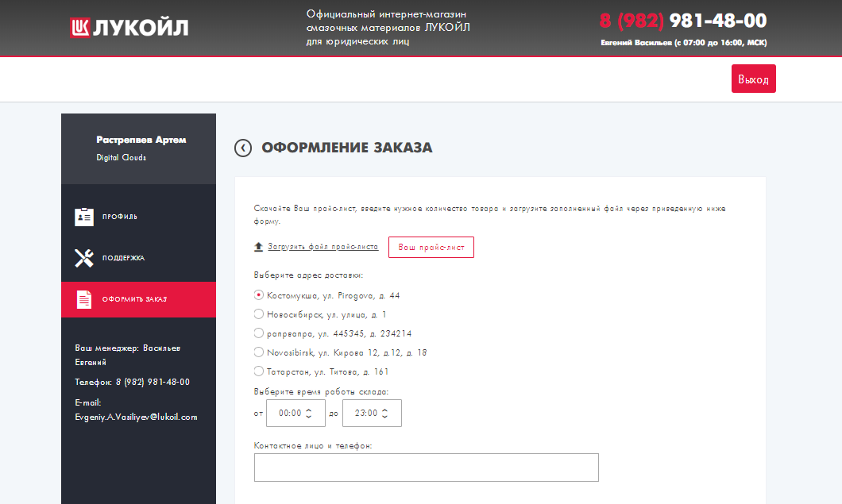Open Загрузить файл прайс-листа link
This screenshot has width=842, height=504.
323,247
